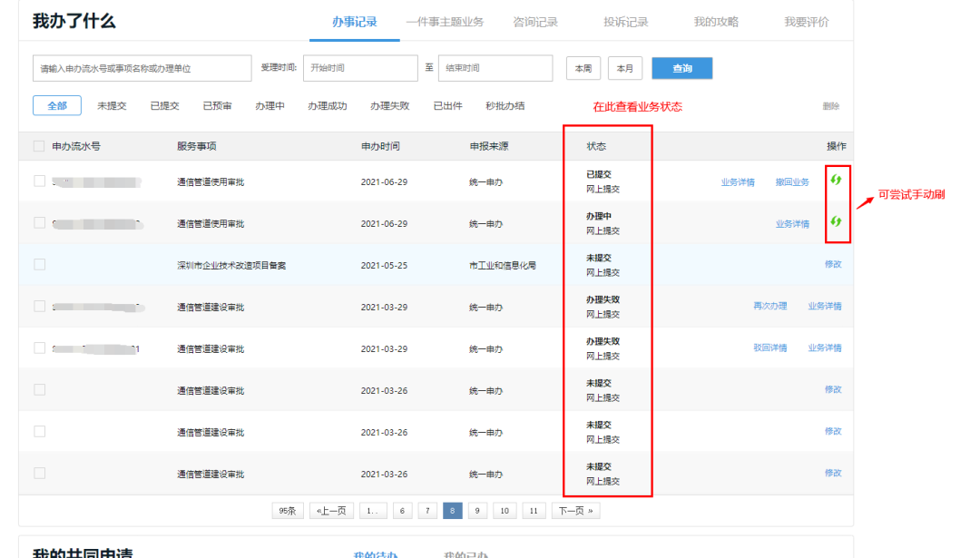
Task: Show only 办理中 records in the filter bar
Action: coord(269,105)
